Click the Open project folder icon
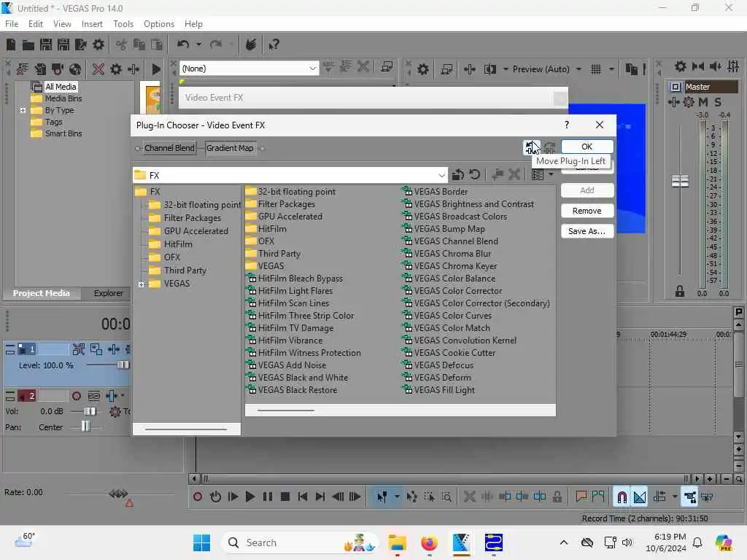This screenshot has width=747, height=560. (28, 44)
